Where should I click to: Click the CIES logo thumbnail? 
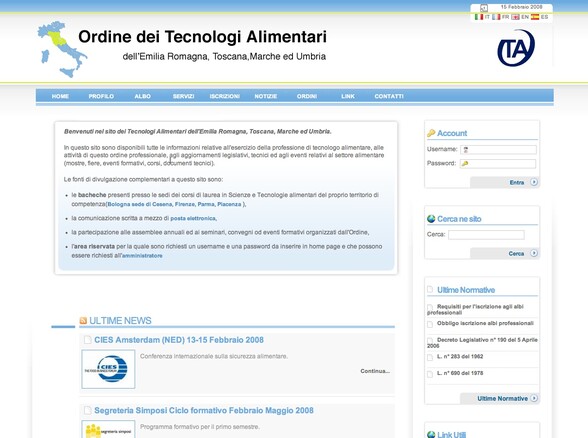point(108,369)
